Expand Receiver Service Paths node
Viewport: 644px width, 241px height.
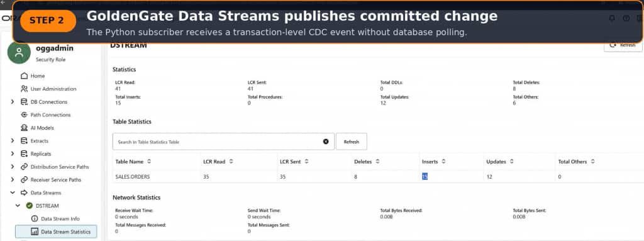[13, 180]
